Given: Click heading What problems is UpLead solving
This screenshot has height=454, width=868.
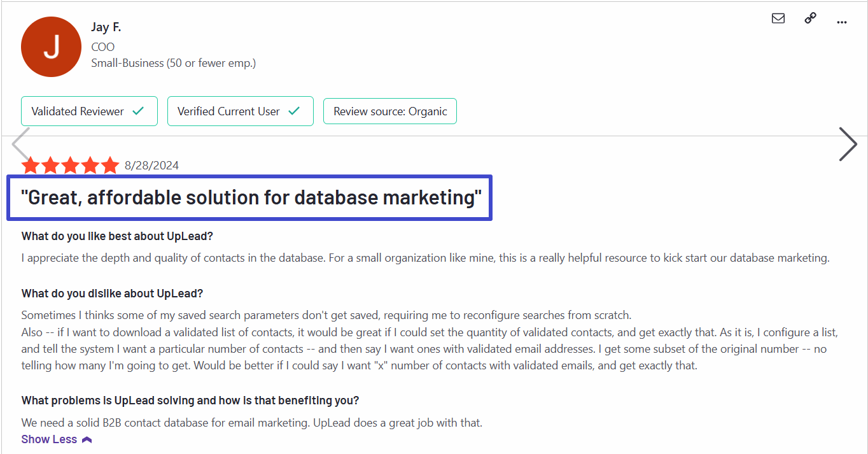Looking at the screenshot, I should [190, 401].
